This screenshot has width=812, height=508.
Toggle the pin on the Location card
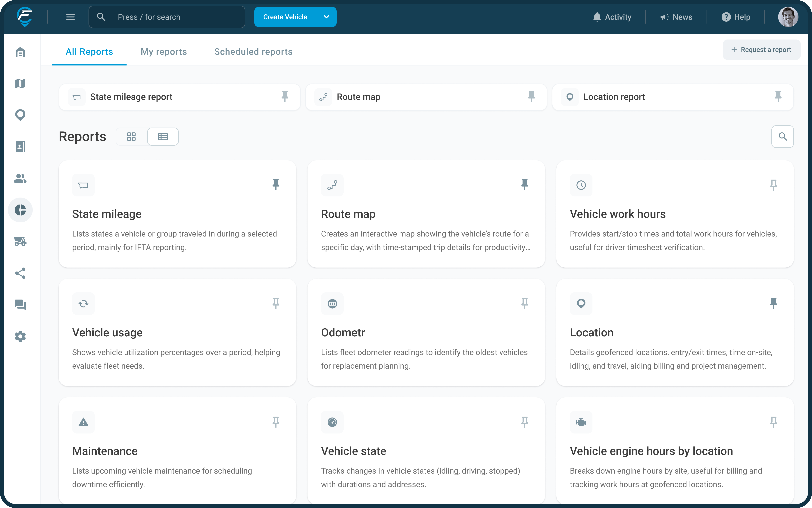(x=773, y=303)
